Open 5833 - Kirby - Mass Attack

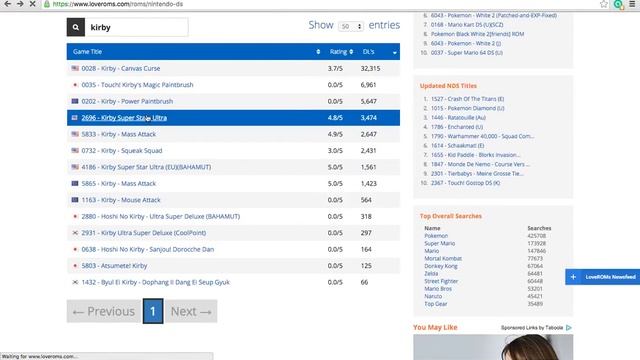(x=119, y=134)
